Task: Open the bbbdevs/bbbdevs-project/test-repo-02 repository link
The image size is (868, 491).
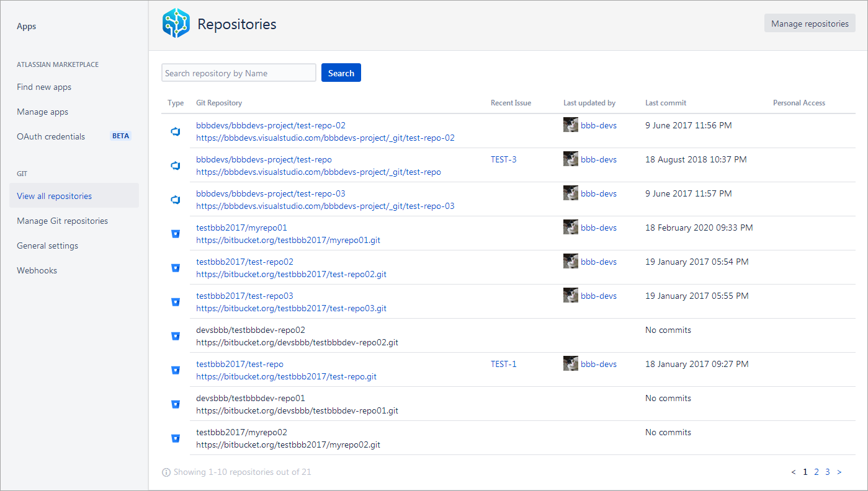Action: (271, 125)
